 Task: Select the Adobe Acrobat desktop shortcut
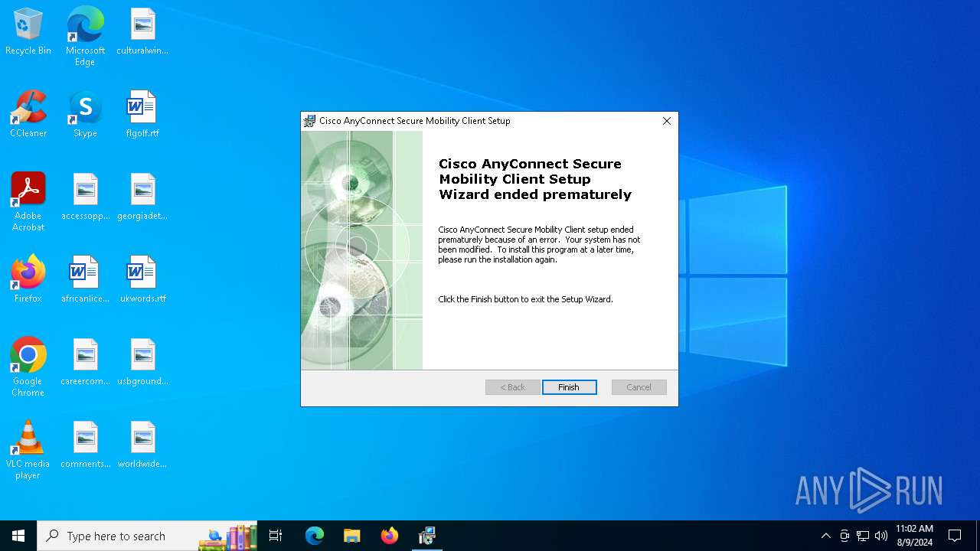point(28,202)
